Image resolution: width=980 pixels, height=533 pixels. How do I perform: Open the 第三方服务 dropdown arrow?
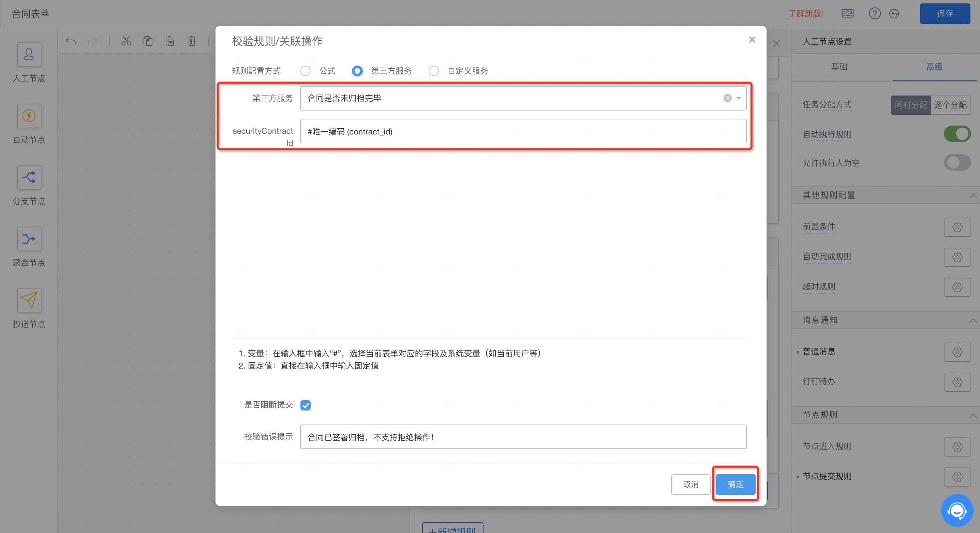coord(739,98)
